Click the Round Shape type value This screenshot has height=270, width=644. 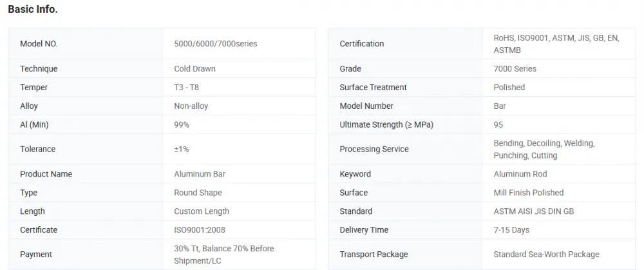coord(198,192)
